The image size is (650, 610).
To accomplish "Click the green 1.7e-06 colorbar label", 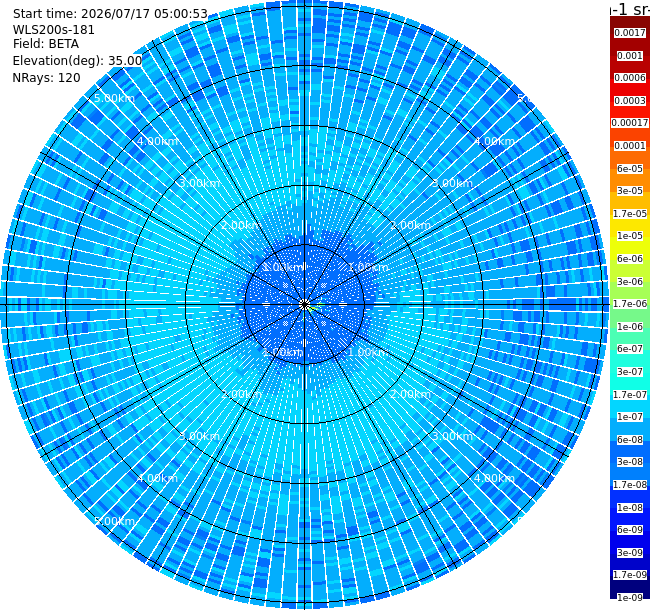I will pos(630,304).
